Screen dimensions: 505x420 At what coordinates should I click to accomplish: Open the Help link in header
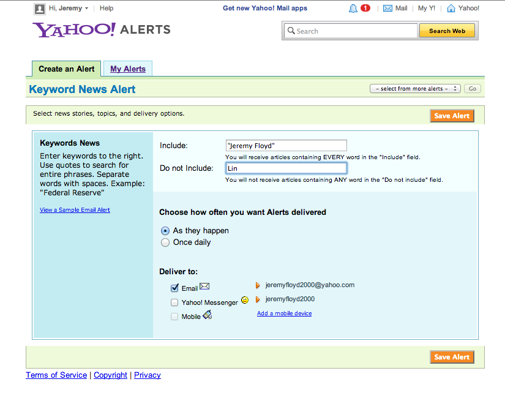click(107, 8)
